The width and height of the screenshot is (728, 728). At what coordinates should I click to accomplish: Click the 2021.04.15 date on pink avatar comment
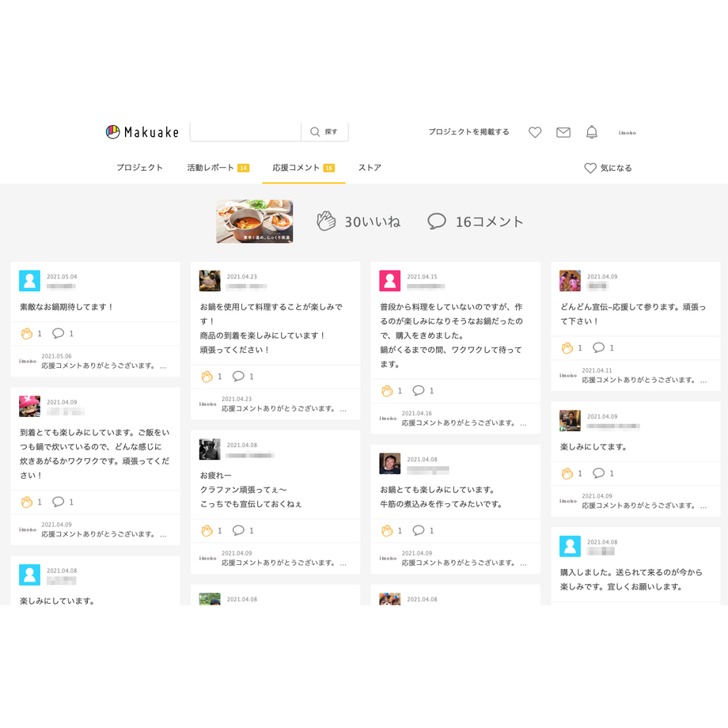click(422, 277)
